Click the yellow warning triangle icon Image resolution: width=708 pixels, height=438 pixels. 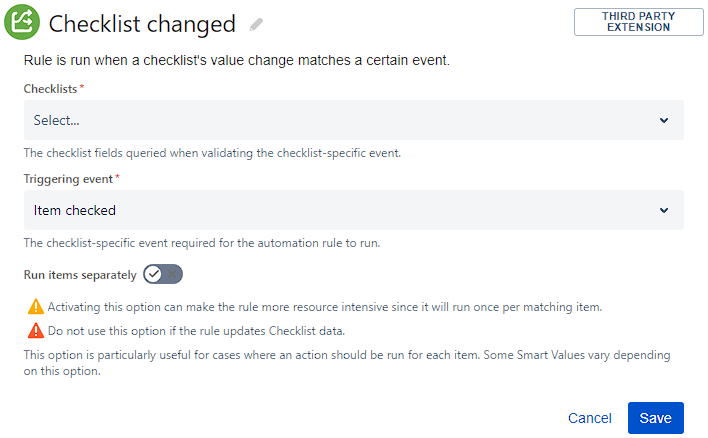pyautogui.click(x=35, y=306)
